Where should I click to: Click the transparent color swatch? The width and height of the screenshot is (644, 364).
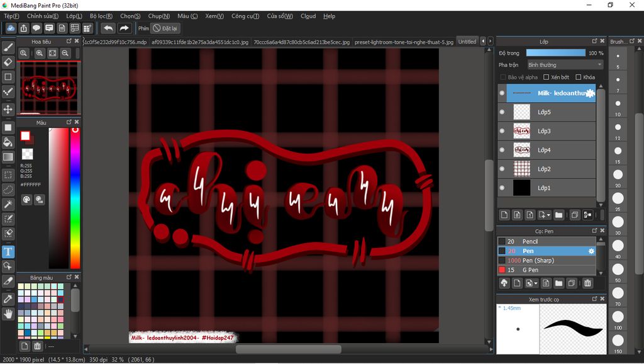pos(28,154)
